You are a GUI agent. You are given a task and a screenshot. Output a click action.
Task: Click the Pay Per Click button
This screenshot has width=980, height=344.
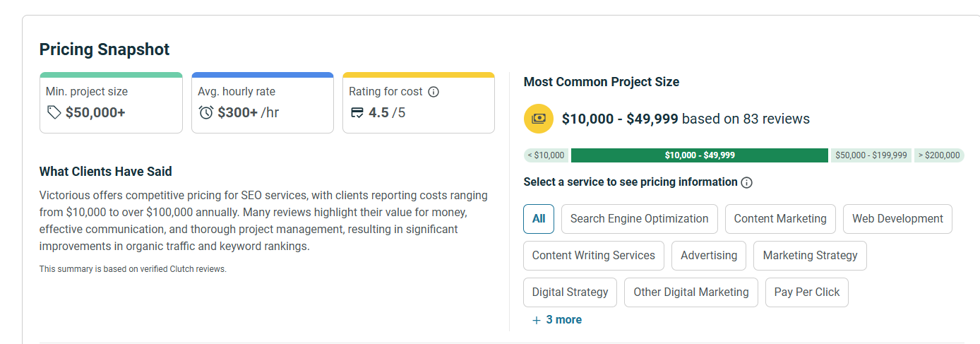pyautogui.click(x=806, y=292)
